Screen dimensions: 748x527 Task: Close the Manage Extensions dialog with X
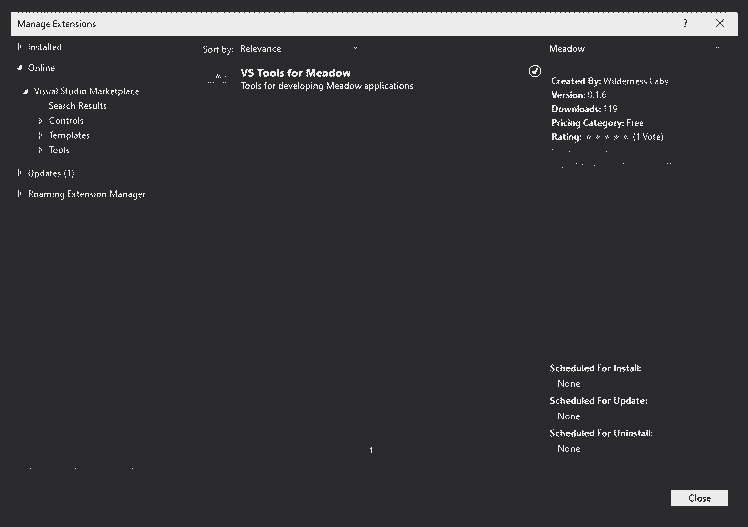coord(720,23)
